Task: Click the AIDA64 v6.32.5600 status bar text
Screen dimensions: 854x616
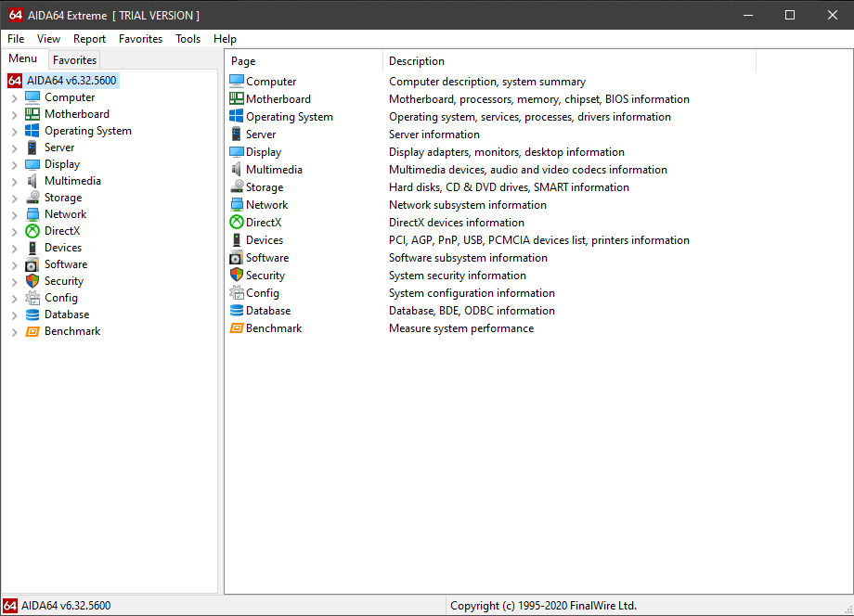Action: (x=65, y=606)
